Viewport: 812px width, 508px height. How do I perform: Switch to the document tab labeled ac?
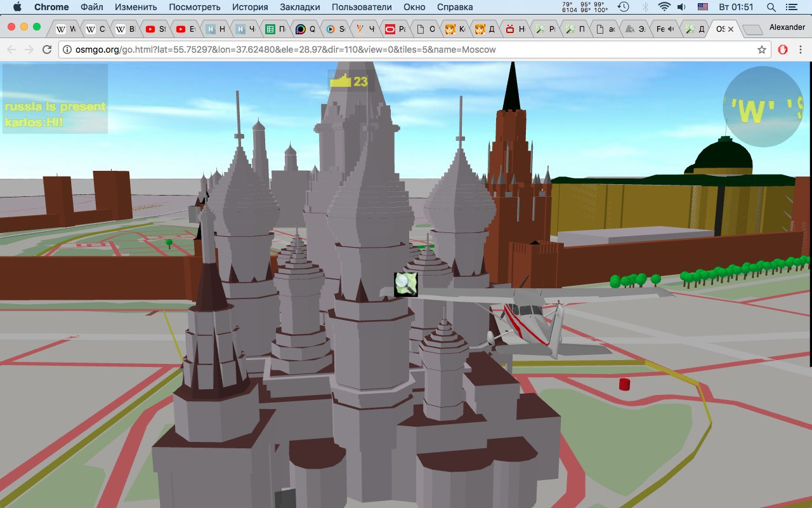[x=605, y=29]
